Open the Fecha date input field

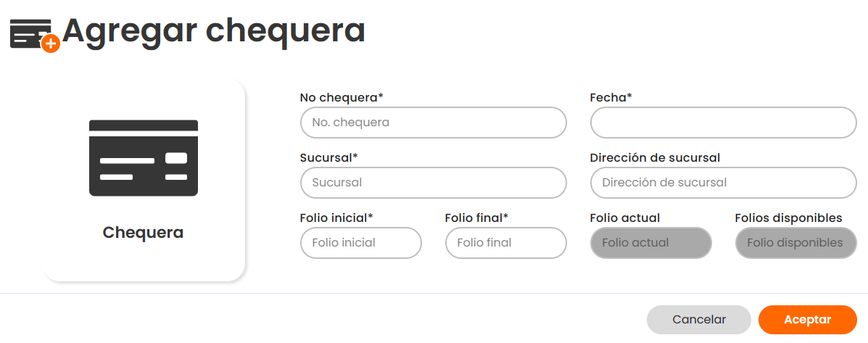point(723,123)
